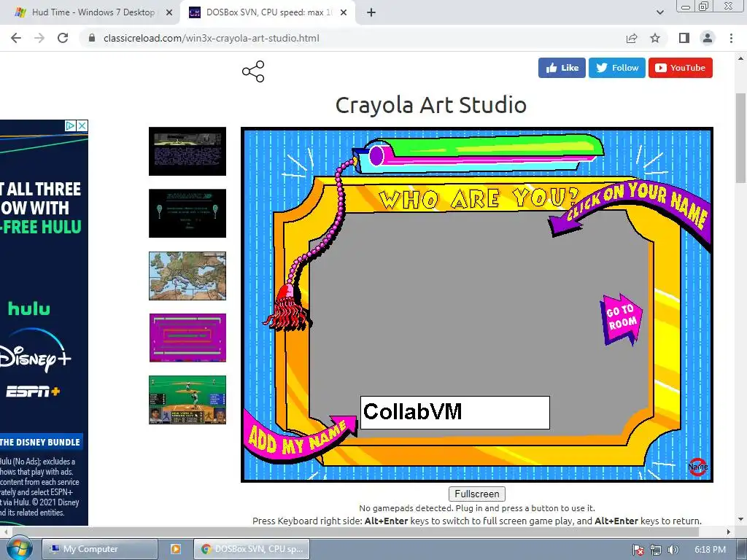Click the horizontal scrollbar right arrow
This screenshot has height=560, width=747.
[x=729, y=532]
